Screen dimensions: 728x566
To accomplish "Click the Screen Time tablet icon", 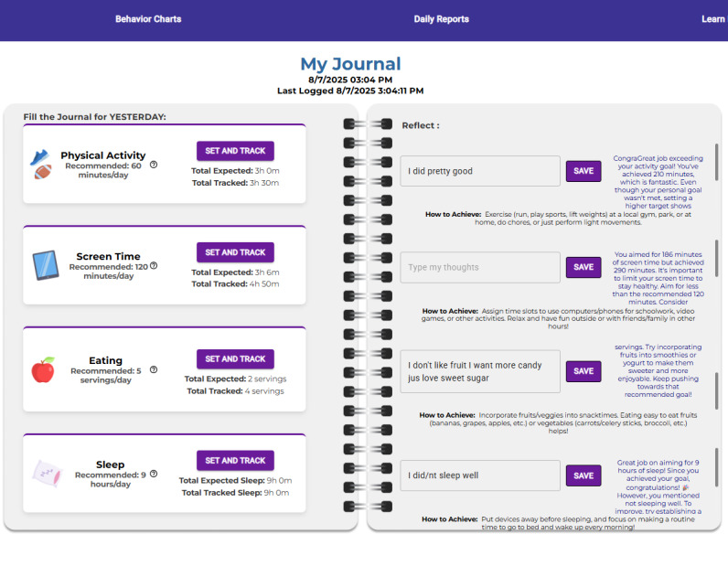I will 46,265.
